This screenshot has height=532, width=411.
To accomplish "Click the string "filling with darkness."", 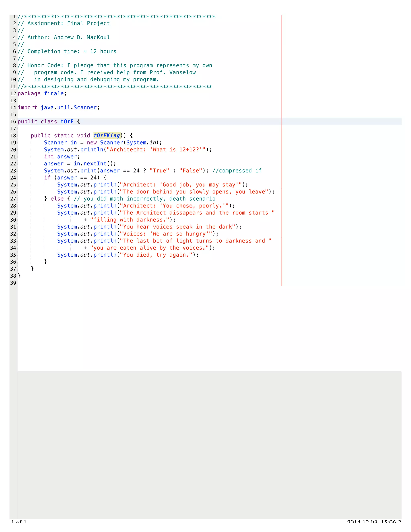I will pos(129,220).
